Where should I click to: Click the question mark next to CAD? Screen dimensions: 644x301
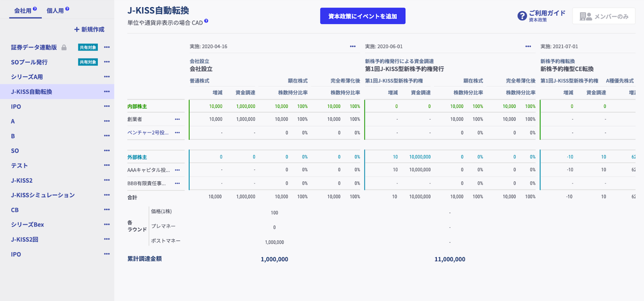tap(206, 21)
